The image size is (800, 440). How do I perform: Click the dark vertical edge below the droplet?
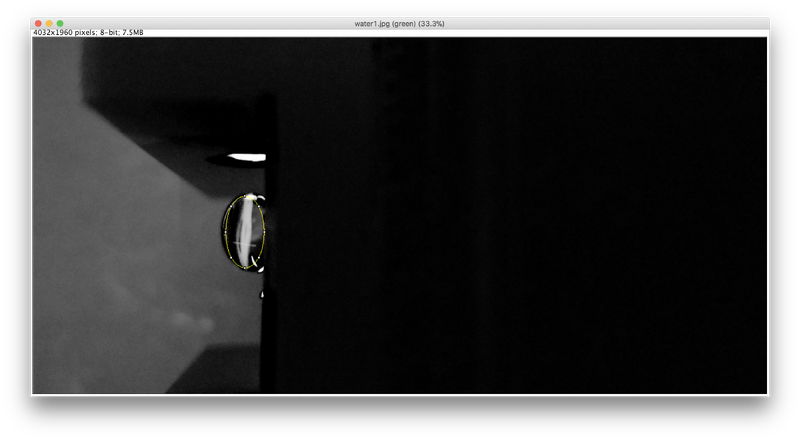[x=268, y=340]
